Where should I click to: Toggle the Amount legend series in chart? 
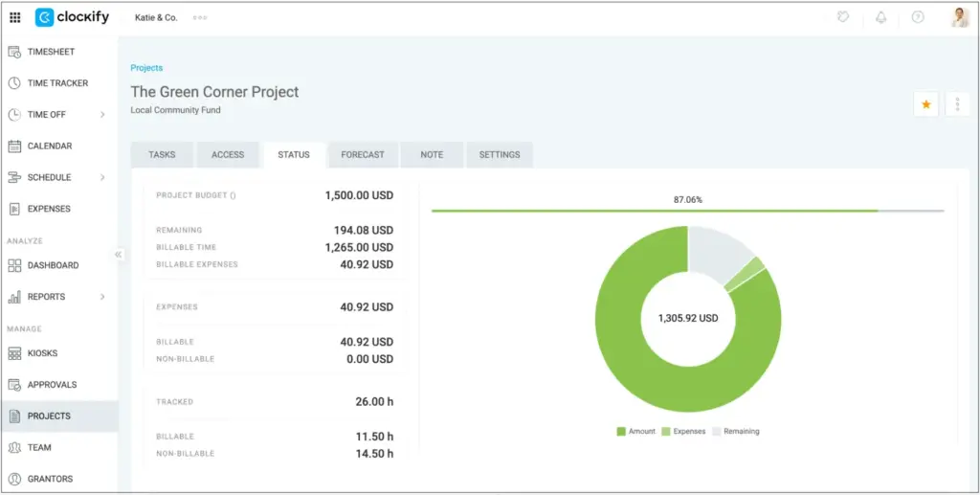point(636,432)
